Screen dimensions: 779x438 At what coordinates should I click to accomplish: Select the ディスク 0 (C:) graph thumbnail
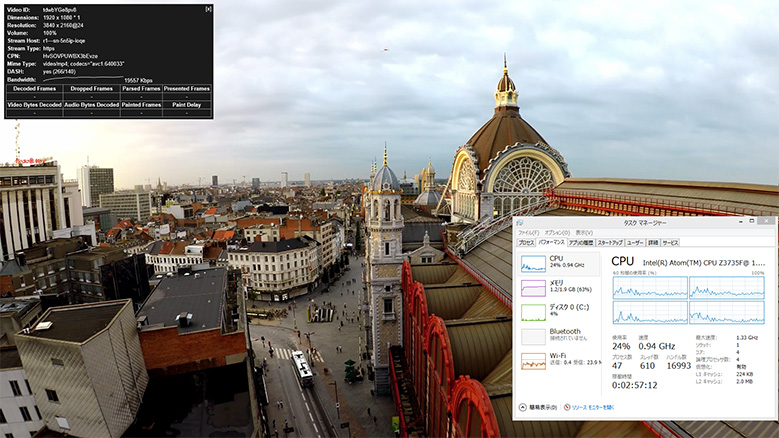point(533,312)
